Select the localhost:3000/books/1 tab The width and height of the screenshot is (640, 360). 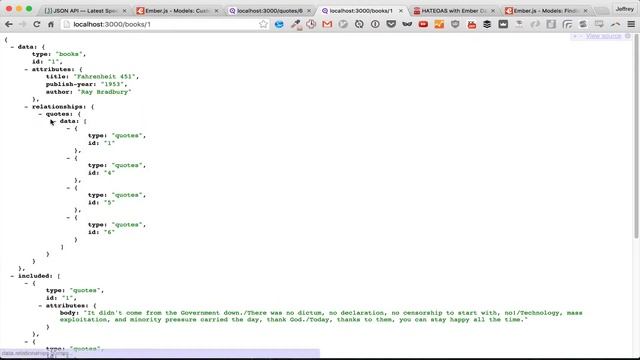pyautogui.click(x=362, y=11)
